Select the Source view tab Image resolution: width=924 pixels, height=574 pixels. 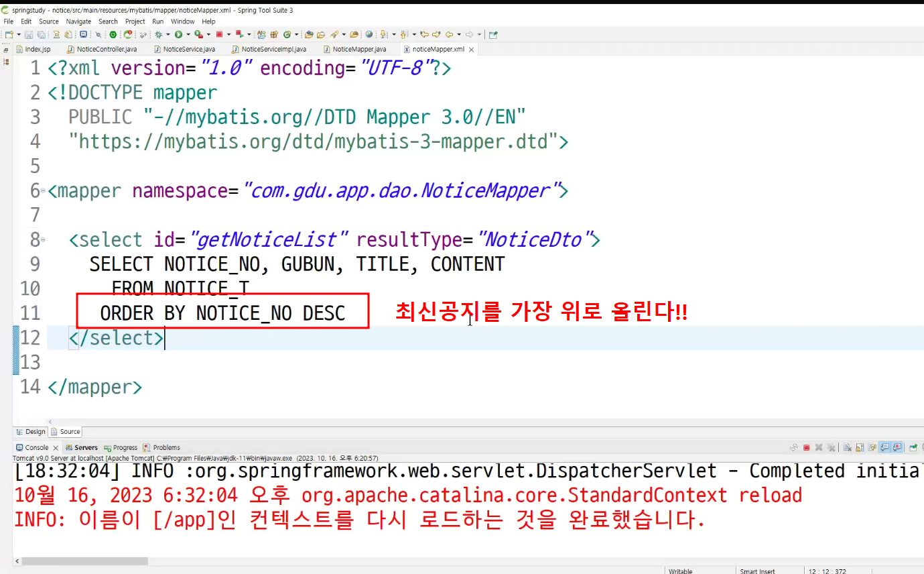coord(66,432)
